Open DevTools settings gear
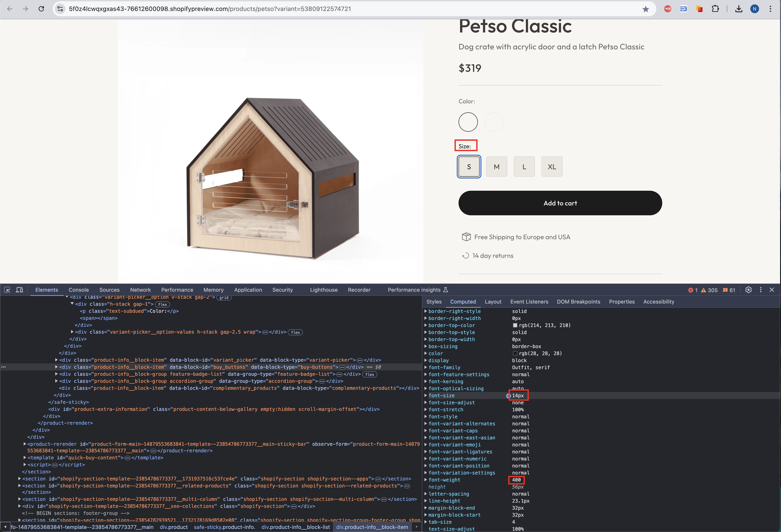This screenshot has height=532, width=781. pyautogui.click(x=748, y=290)
